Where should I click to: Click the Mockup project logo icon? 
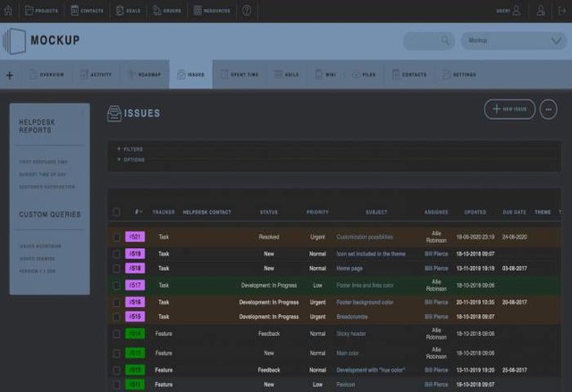14,41
